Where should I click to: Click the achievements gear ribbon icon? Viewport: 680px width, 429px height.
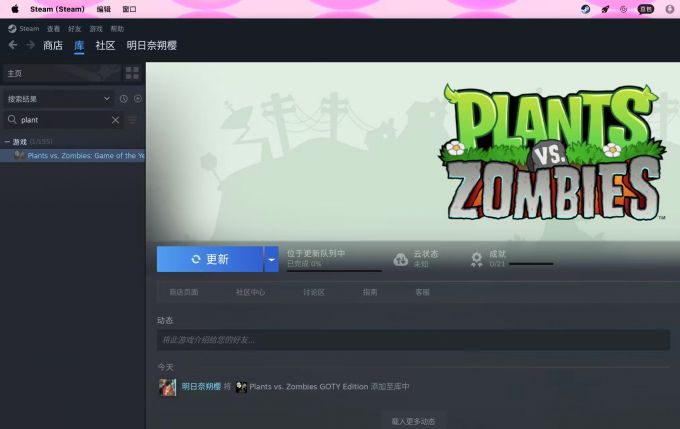click(476, 259)
